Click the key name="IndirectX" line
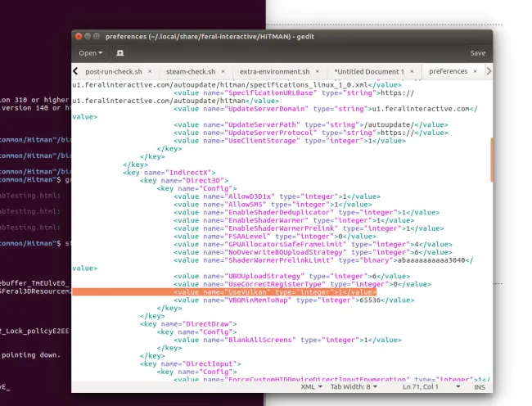The image size is (532, 406). (x=169, y=173)
